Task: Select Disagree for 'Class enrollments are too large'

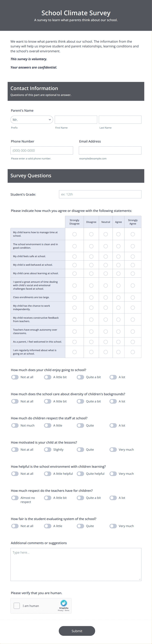Action: coord(91,297)
